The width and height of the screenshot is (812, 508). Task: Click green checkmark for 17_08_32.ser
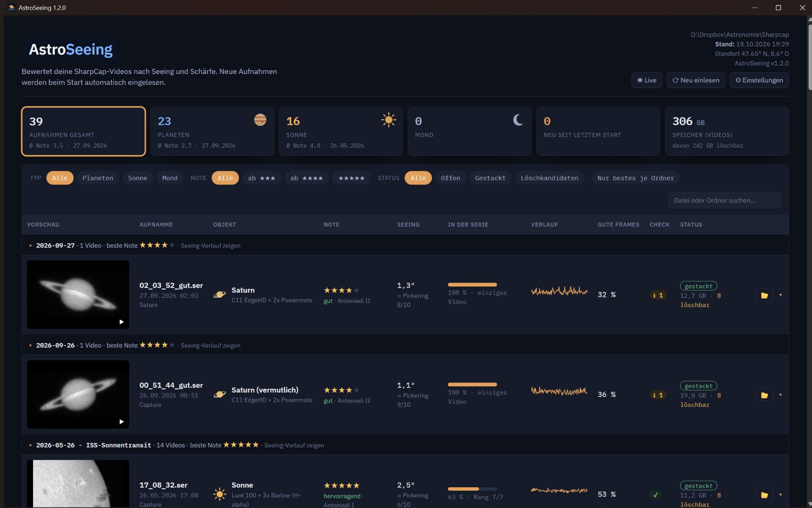click(x=656, y=494)
